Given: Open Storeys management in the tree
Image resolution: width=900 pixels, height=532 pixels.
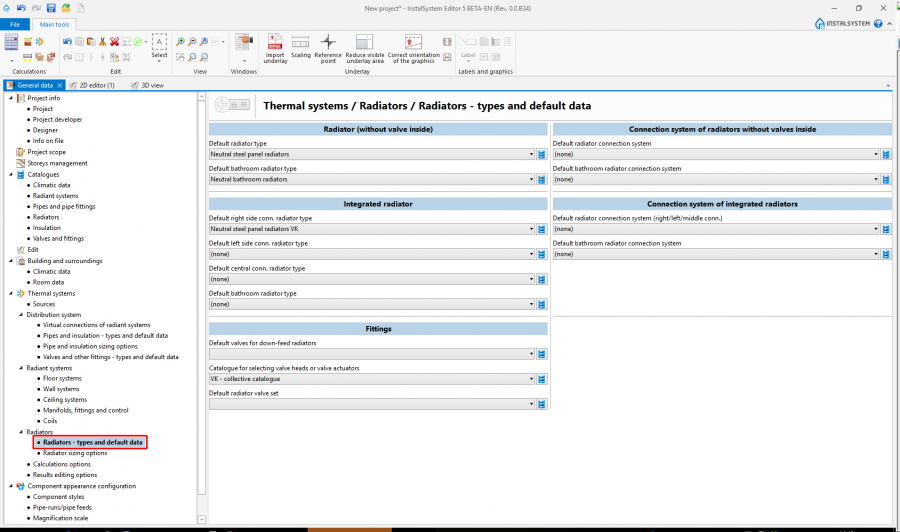Looking at the screenshot, I should click(x=56, y=163).
